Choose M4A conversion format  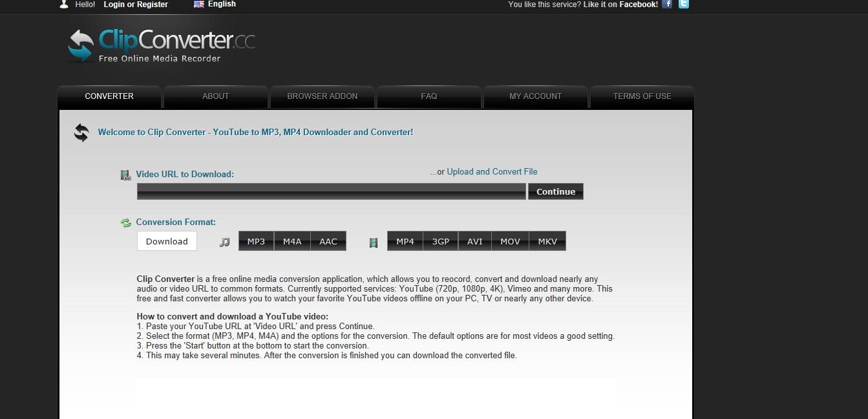tap(292, 241)
